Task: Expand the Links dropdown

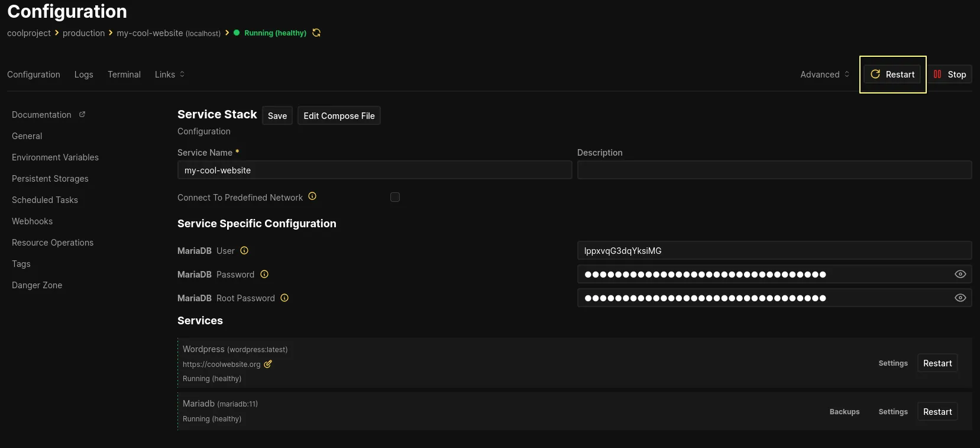Action: coord(170,74)
